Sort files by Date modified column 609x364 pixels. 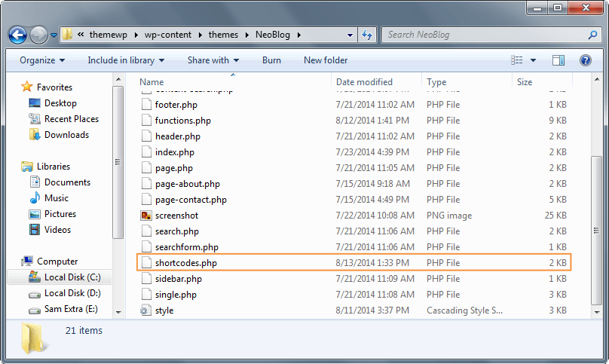(x=364, y=82)
